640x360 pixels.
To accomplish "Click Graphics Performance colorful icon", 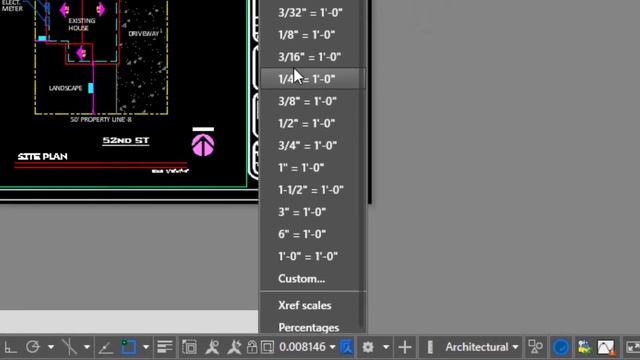I will [584, 347].
